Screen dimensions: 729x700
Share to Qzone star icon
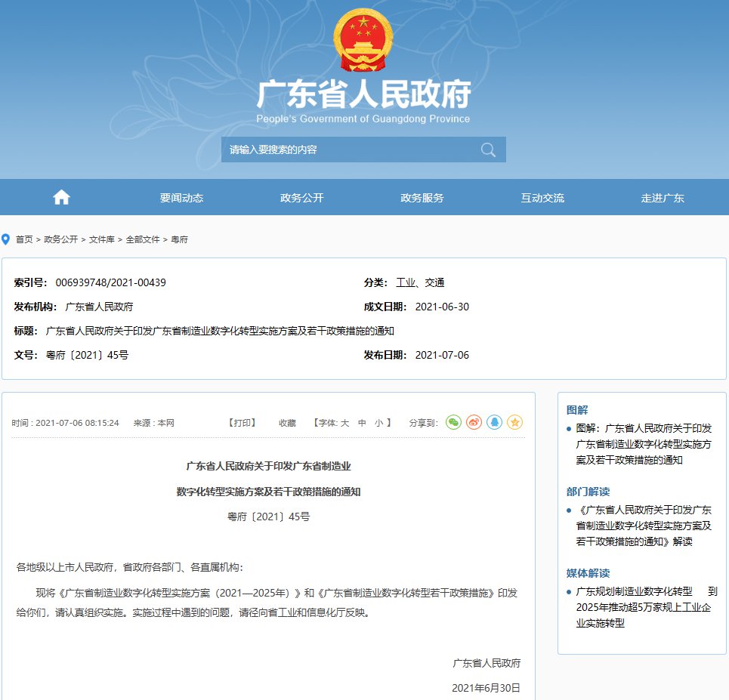(514, 423)
